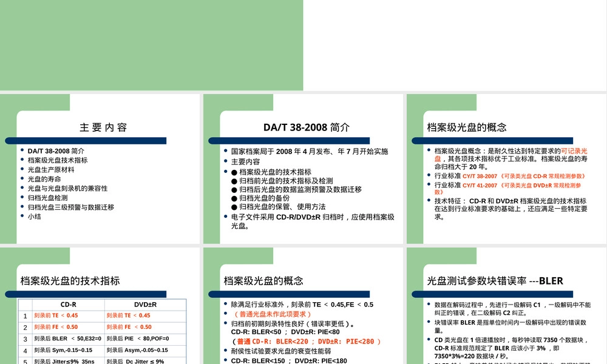Click the cell 刻录后 BLER < 50,E32=0

click(68, 339)
